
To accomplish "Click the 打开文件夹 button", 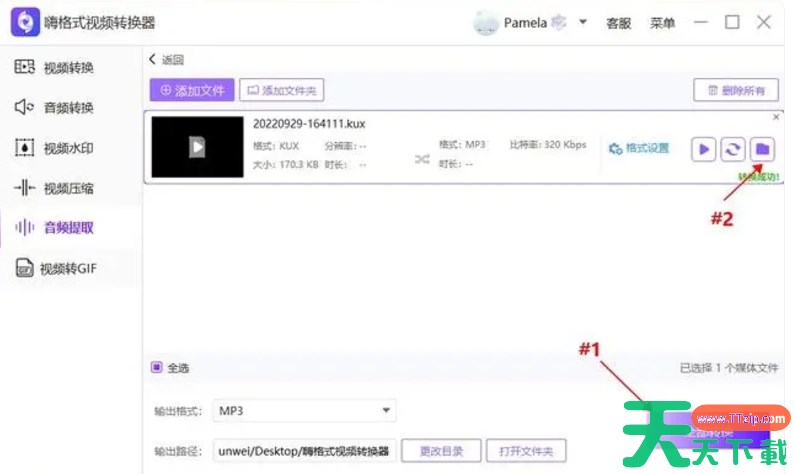I will (x=526, y=451).
